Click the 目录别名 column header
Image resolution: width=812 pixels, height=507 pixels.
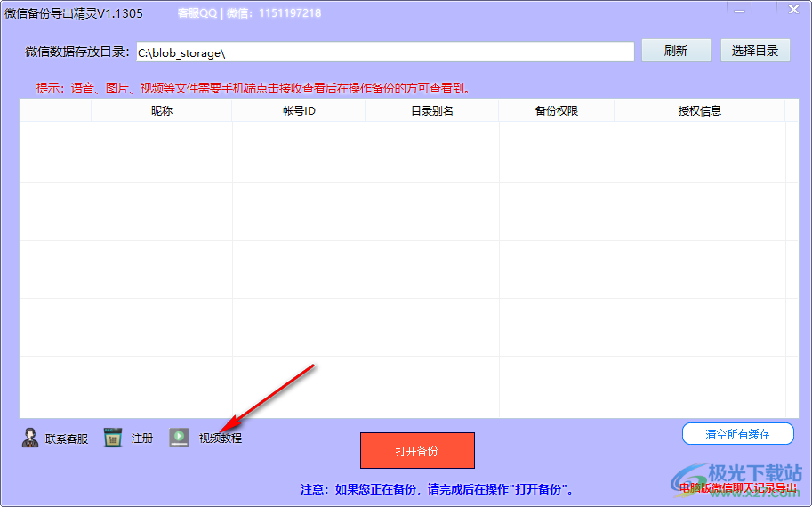point(432,111)
